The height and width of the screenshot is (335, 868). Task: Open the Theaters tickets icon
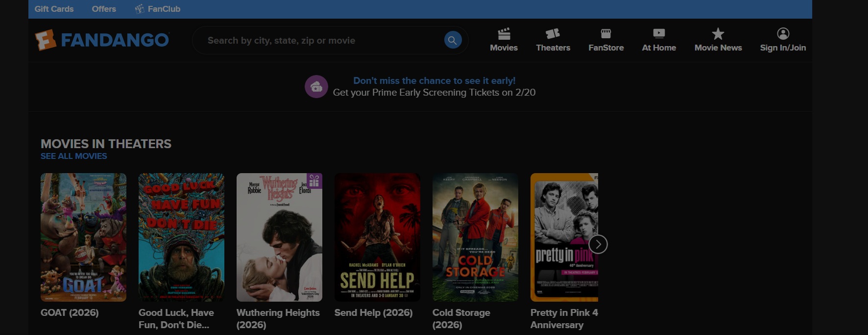(x=553, y=34)
